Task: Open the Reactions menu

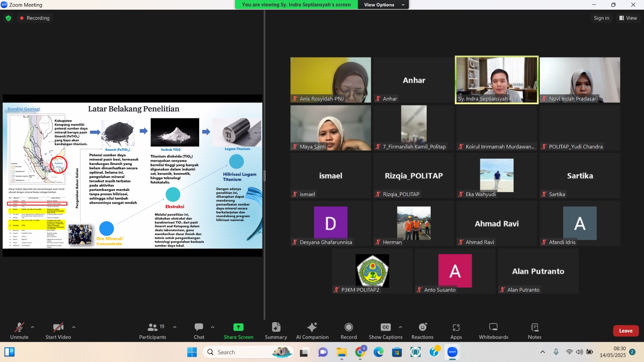Action: point(422,331)
